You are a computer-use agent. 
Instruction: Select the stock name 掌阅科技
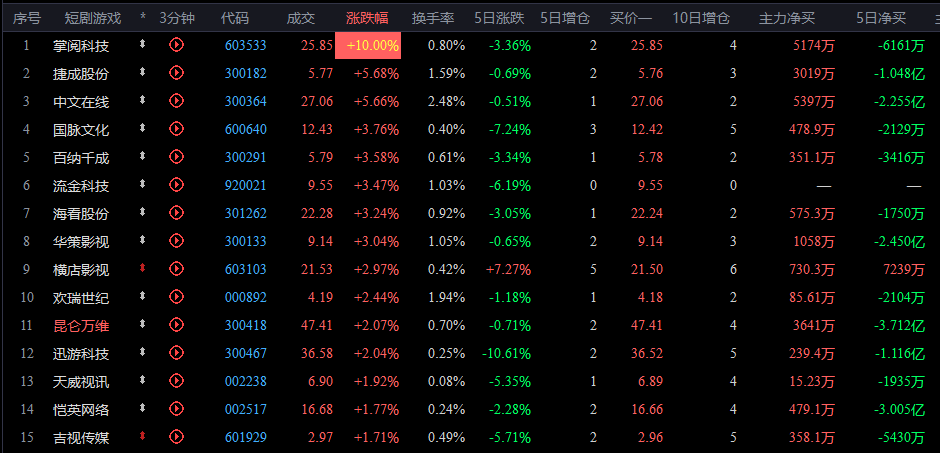click(82, 46)
